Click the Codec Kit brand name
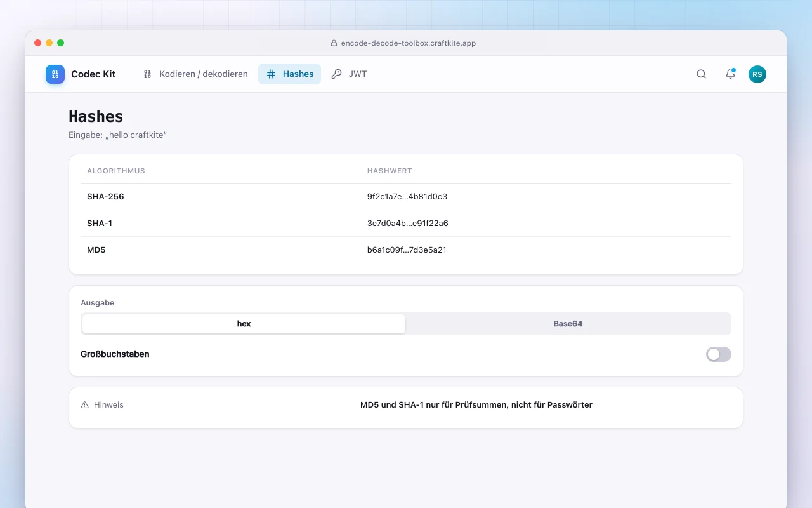Viewport: 812px width, 508px height. coord(93,74)
